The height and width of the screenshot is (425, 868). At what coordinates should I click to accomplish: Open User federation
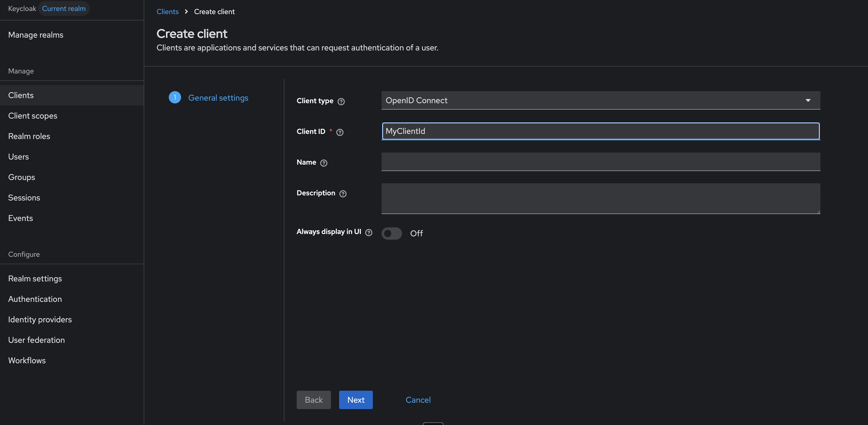point(72,340)
